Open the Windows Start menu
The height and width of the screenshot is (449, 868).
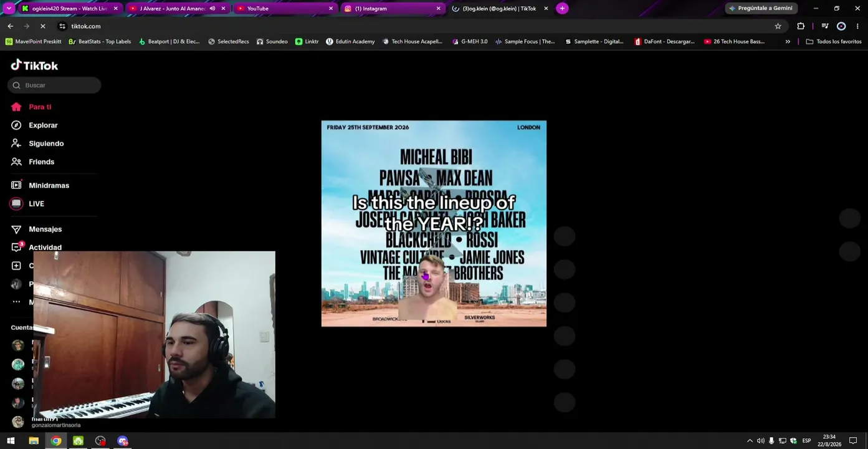[11, 441]
